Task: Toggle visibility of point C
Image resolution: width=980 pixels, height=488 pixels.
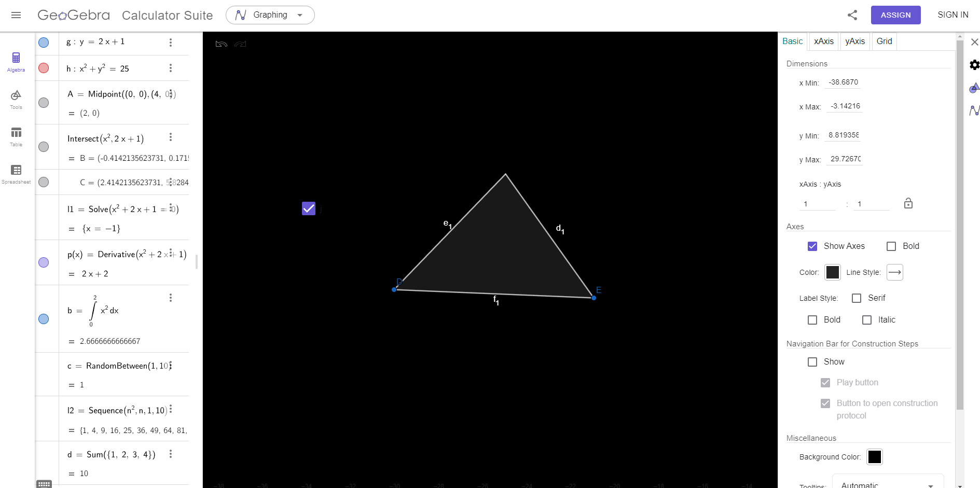Action: coord(44,182)
